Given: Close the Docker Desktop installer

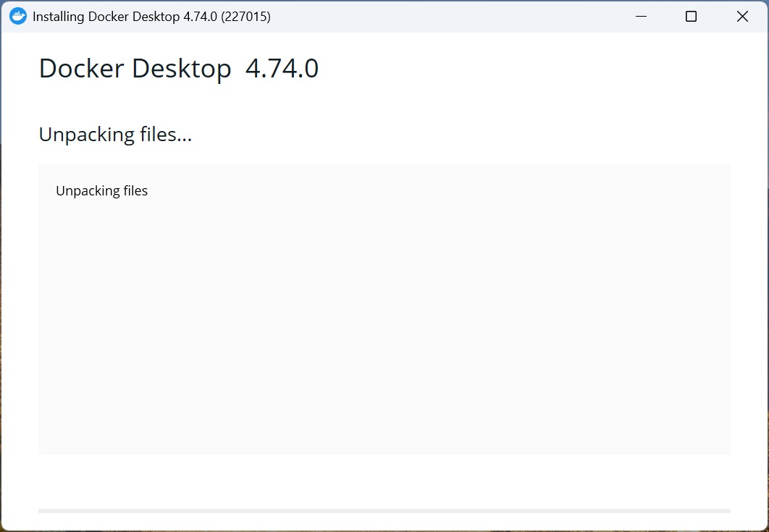Looking at the screenshot, I should point(742,16).
